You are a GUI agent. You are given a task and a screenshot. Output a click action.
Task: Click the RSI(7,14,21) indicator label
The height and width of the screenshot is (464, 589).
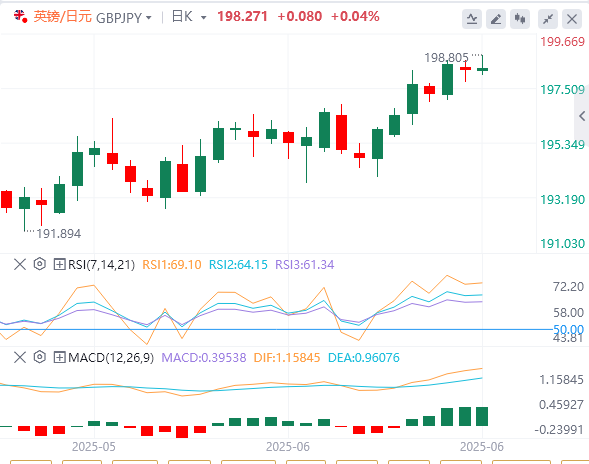point(101,264)
